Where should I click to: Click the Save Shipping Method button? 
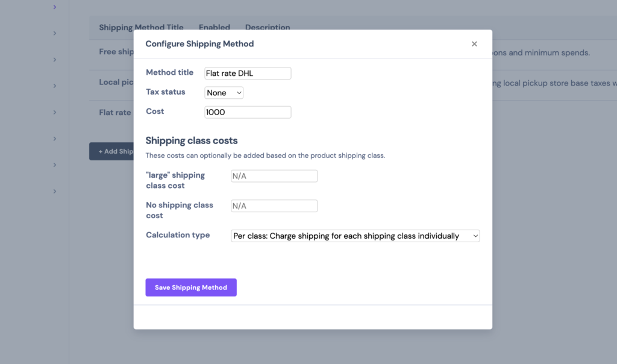coord(191,287)
